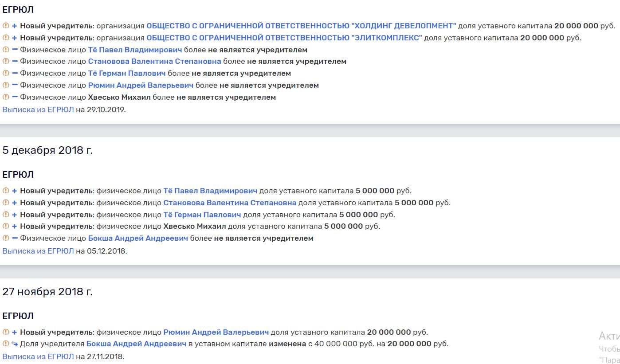Image resolution: width=620 pixels, height=364 pixels.
Task: Open the ЭЛИТКОМПЛЕКС company link
Action: click(x=284, y=38)
